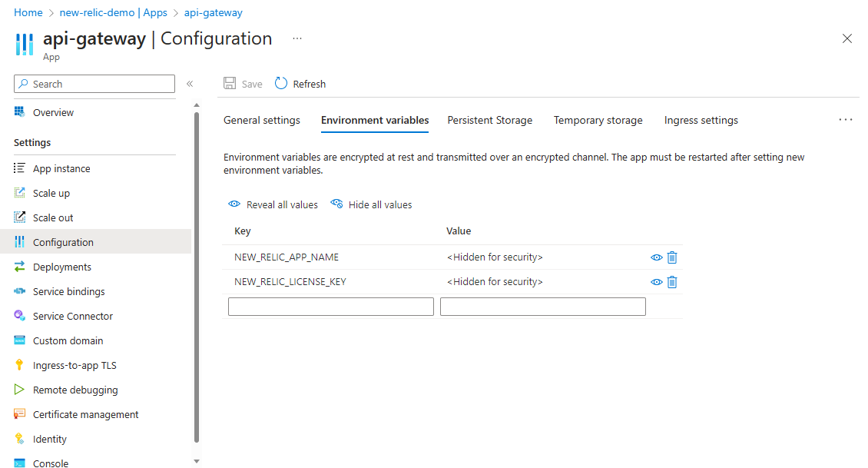Screen dimensions: 868x468
Task: Switch to the Ingress settings tab
Action: tap(701, 120)
